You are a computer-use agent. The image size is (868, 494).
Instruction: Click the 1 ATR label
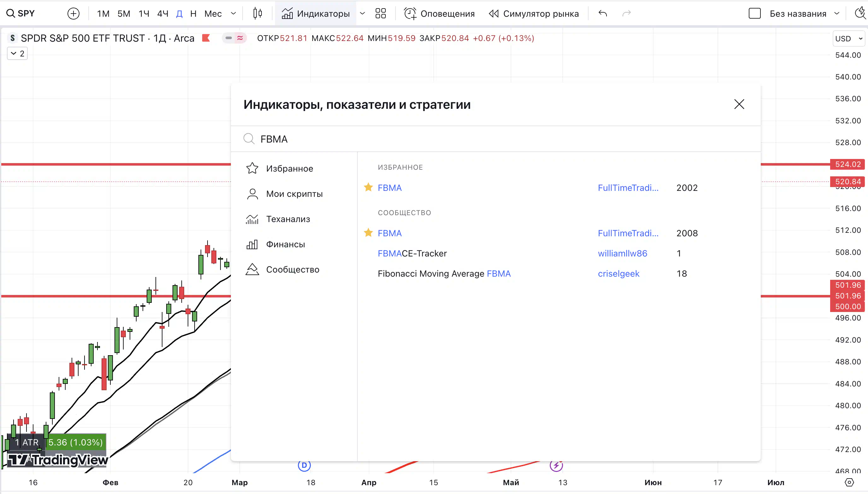[x=26, y=443]
